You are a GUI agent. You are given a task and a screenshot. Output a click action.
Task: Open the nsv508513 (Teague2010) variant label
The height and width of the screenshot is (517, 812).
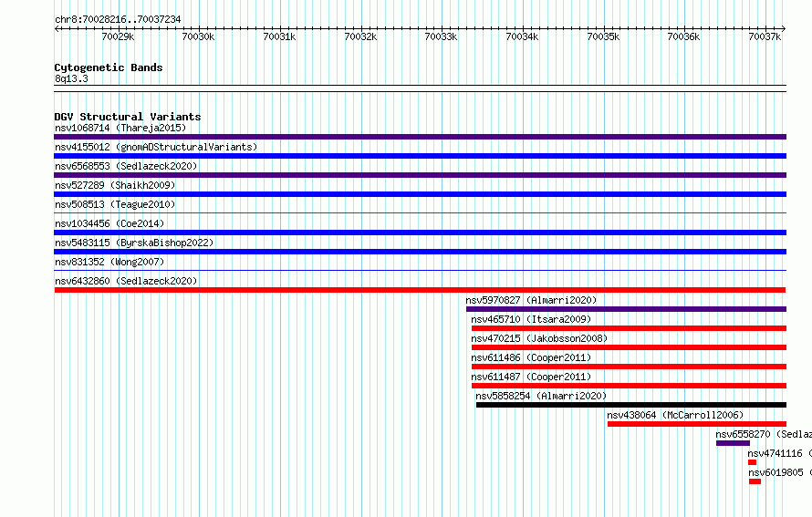[115, 204]
